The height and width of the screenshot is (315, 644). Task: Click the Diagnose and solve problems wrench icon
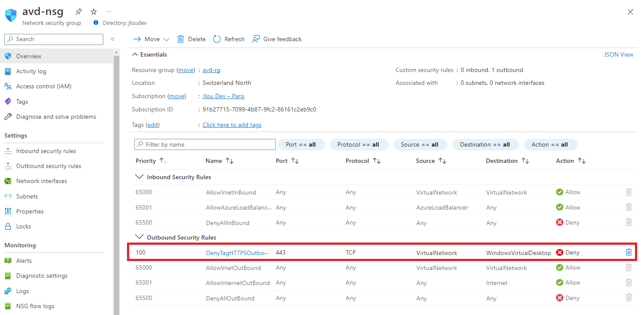pos(8,117)
